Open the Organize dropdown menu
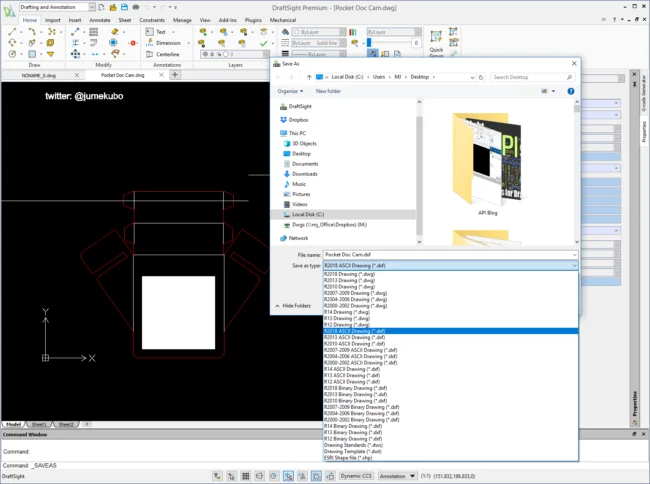The image size is (650, 484). (291, 90)
